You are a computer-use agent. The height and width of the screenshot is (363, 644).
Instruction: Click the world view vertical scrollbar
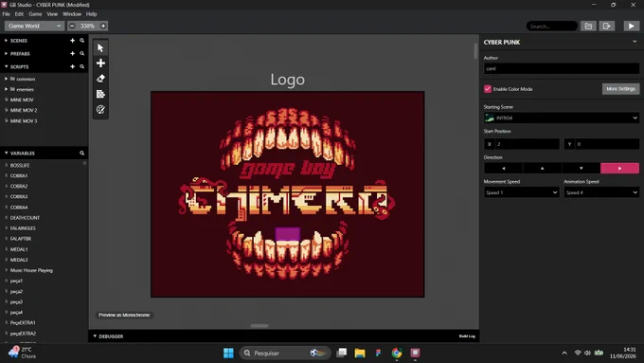click(x=475, y=51)
